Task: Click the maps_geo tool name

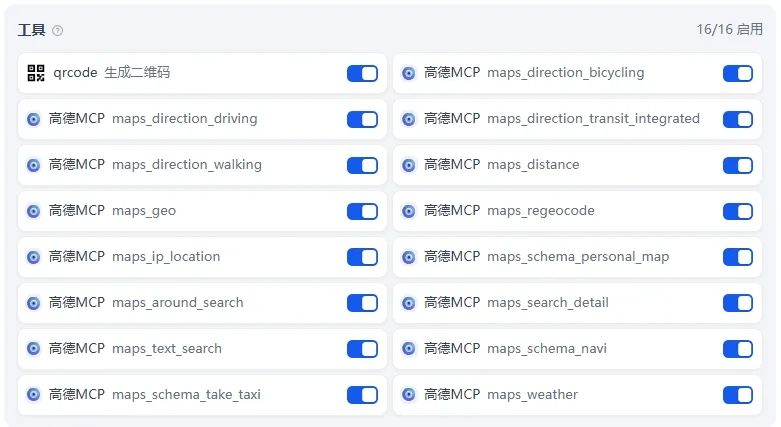Action: 144,211
